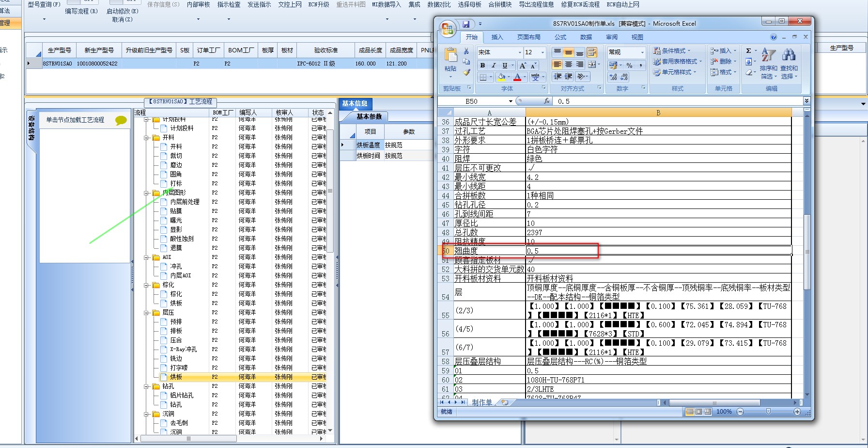This screenshot has height=448, width=868.
Task: Increase decimal places
Action: click(x=613, y=77)
